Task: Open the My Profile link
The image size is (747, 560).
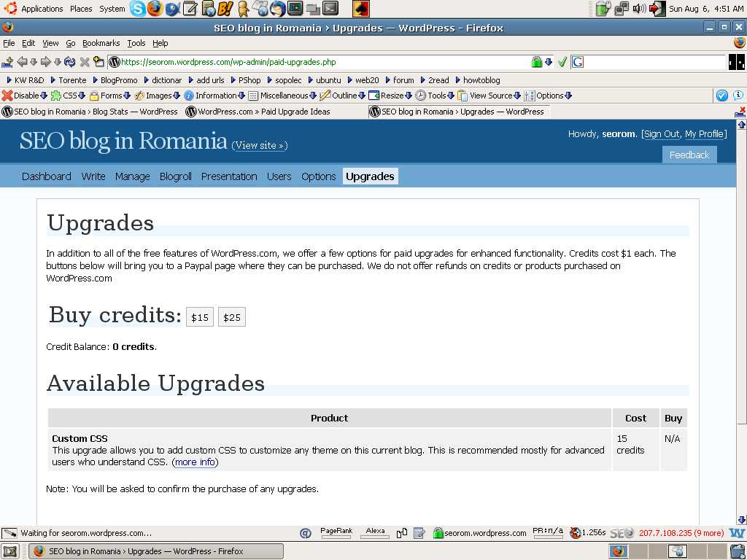Action: [705, 134]
